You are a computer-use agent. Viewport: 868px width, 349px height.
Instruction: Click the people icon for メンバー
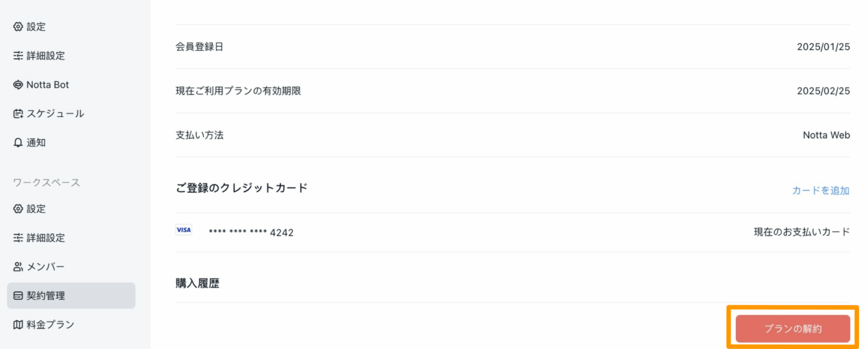coord(18,267)
